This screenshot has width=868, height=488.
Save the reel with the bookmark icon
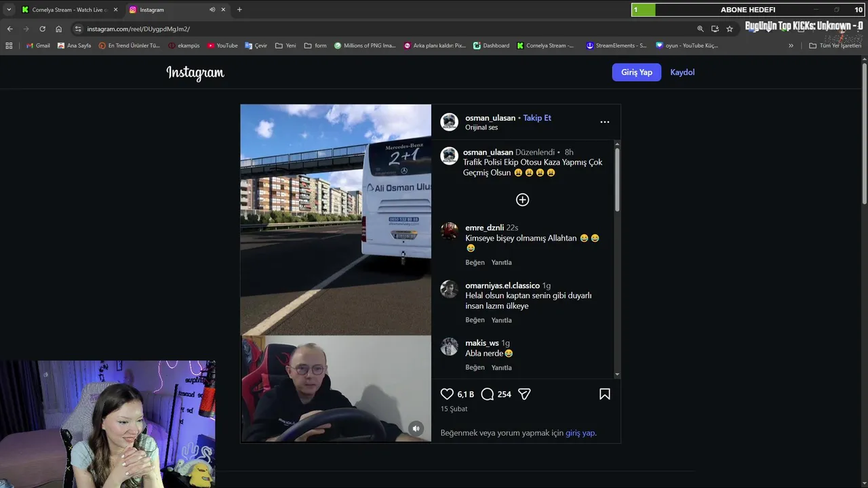point(605,394)
